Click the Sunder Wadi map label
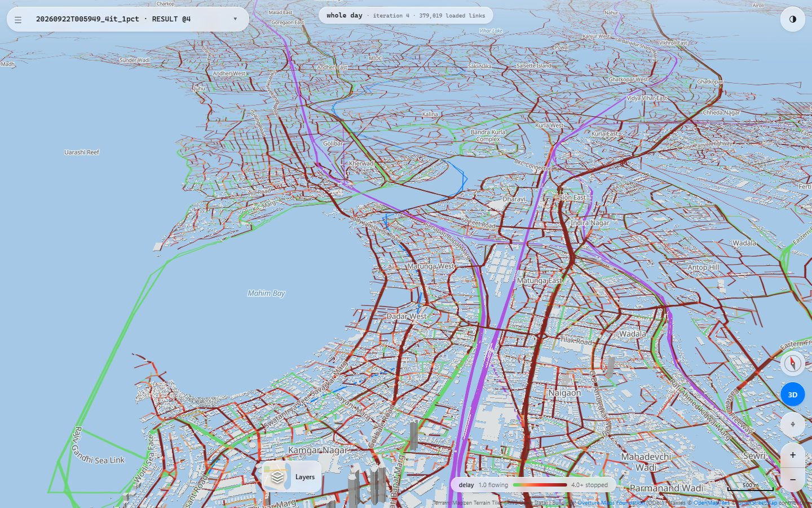 coord(135,60)
